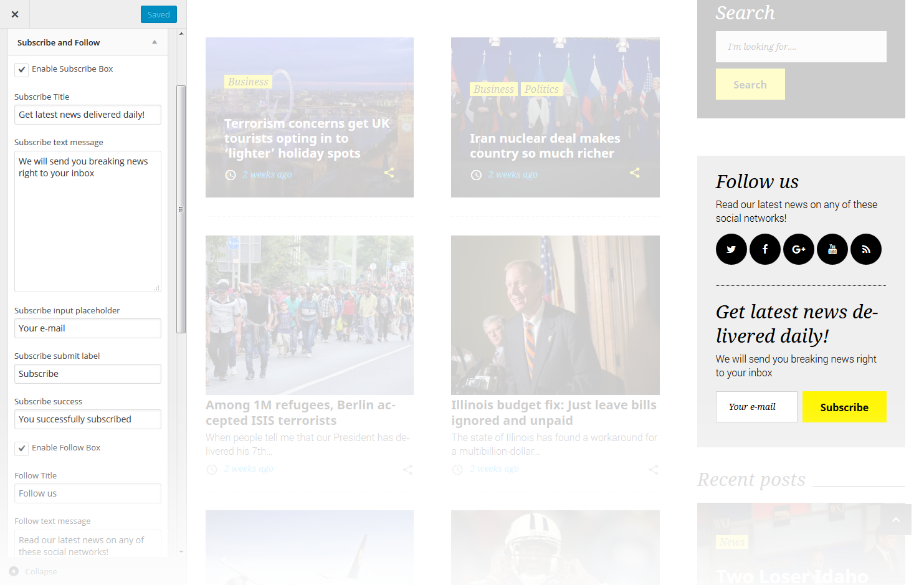Select the Politics category tag
Viewport: 924px width, 585px height.
tap(541, 89)
